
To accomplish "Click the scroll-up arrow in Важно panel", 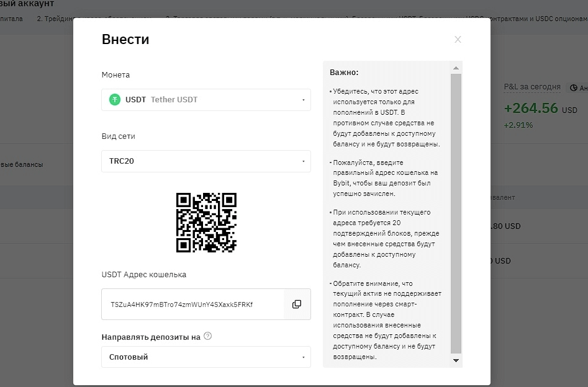I will click(456, 68).
